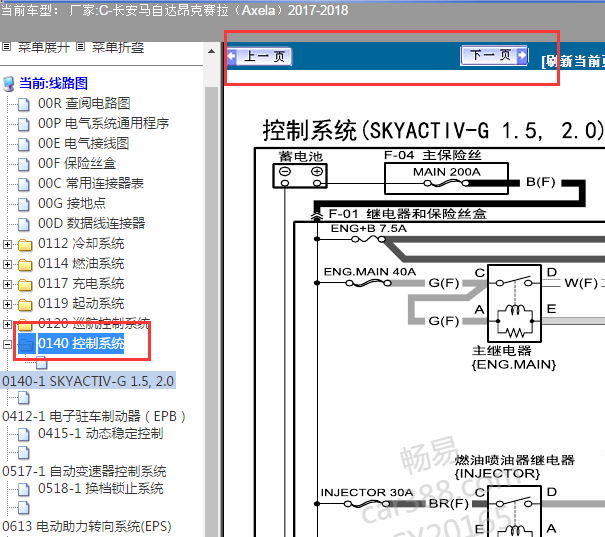Viewport: 605px width, 537px height.
Task: Click the 刷新当前页 refresh link
Action: (x=573, y=61)
